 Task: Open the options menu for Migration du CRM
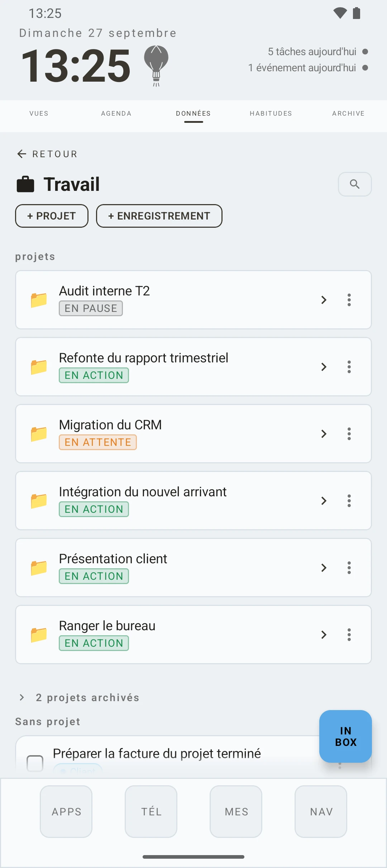(349, 434)
